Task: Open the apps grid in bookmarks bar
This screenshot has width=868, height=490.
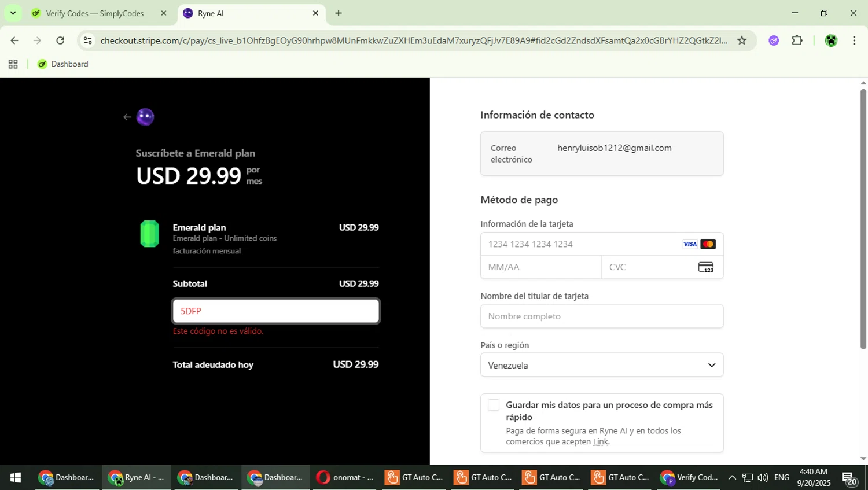Action: point(13,64)
